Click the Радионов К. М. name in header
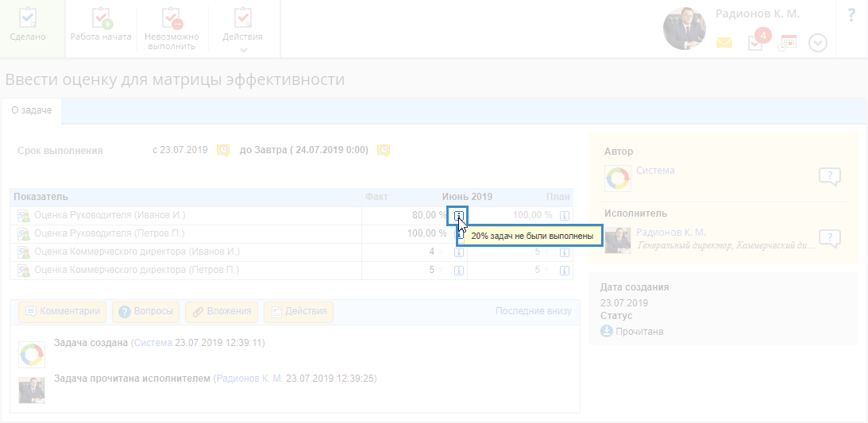 point(758,14)
